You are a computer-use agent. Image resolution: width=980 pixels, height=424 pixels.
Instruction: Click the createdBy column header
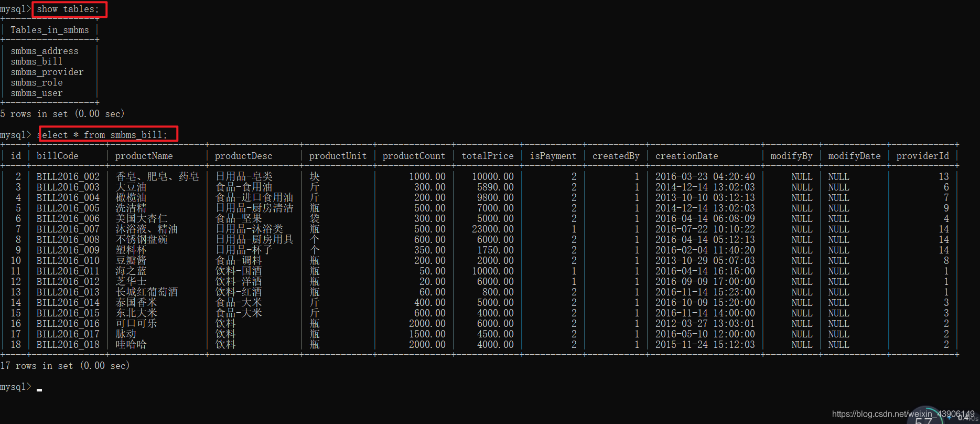click(x=616, y=156)
